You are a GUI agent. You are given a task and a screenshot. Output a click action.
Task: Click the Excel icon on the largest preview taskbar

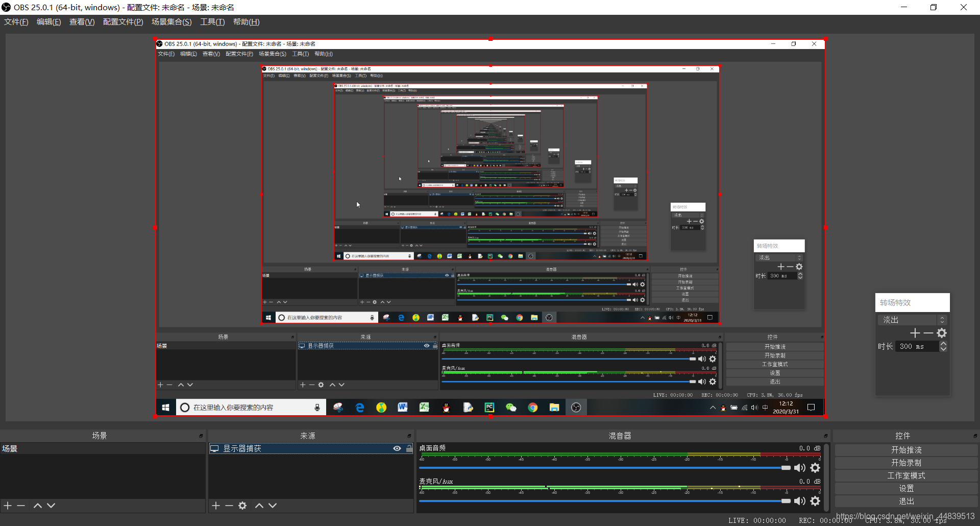coord(424,408)
